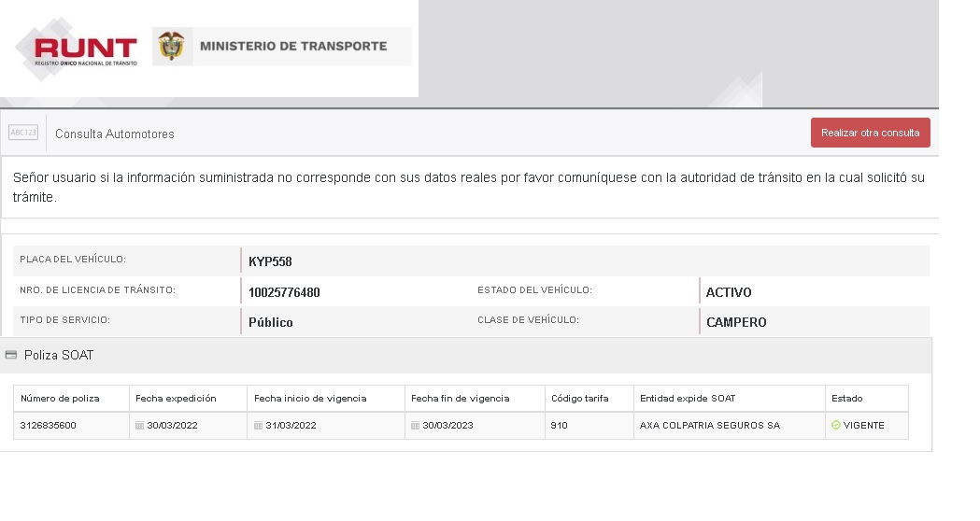This screenshot has height=521, width=980.
Task: Click the RUNT logo
Action: (x=85, y=49)
